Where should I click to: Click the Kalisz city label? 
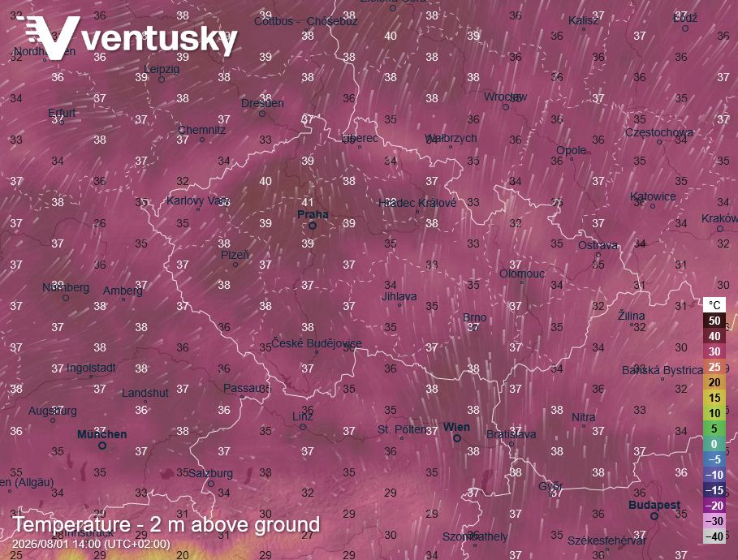click(583, 21)
